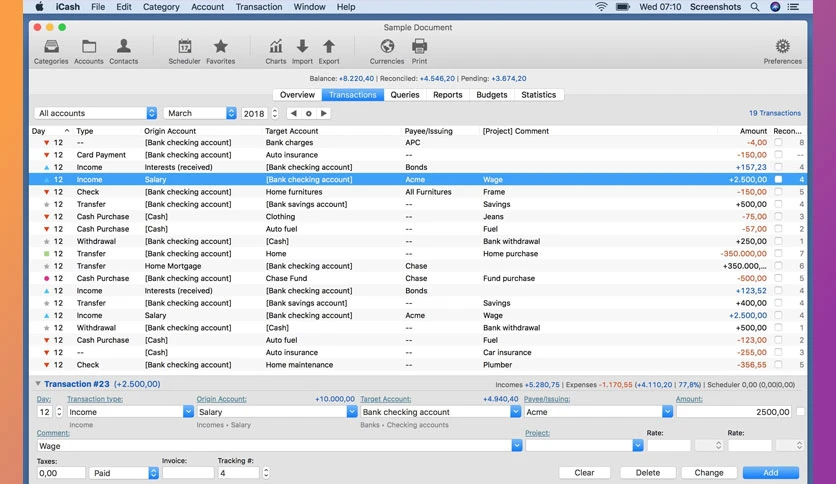Screen dimensions: 836x484
Task: Switch to the Queries tab
Action: [405, 95]
